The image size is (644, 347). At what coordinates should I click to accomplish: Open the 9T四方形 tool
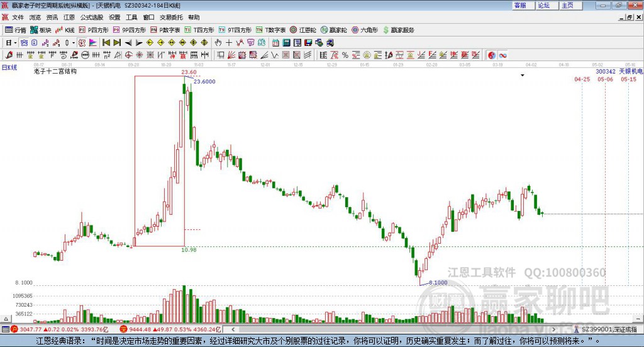click(x=235, y=30)
